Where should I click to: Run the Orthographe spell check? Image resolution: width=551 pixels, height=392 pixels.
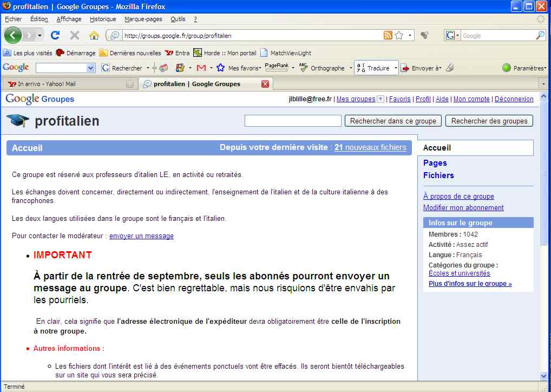(x=322, y=68)
